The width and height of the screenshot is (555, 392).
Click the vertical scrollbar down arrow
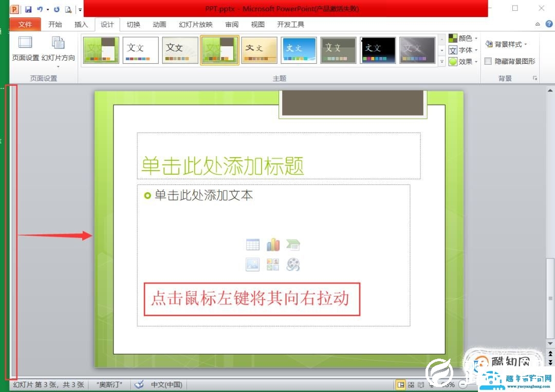[x=550, y=343]
